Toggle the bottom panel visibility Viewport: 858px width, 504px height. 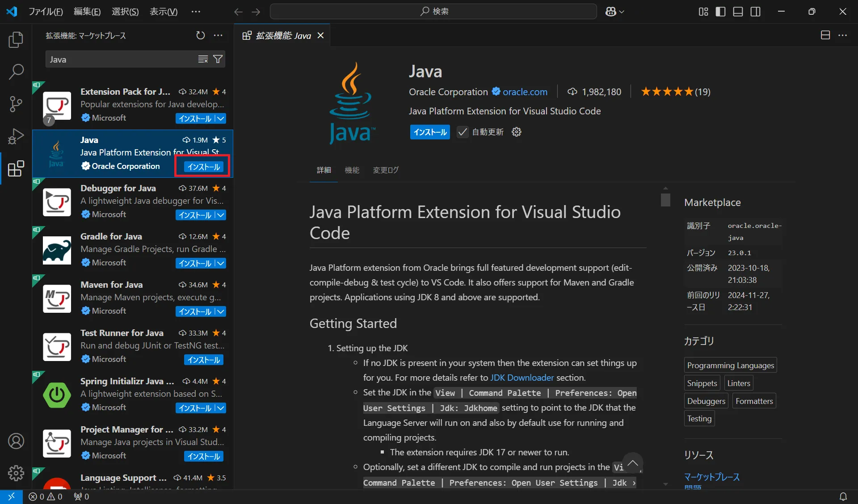pos(738,12)
